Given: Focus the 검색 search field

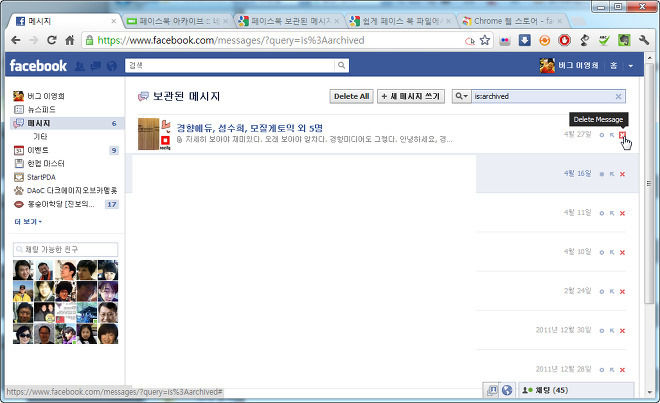Looking at the screenshot, I should [230, 65].
